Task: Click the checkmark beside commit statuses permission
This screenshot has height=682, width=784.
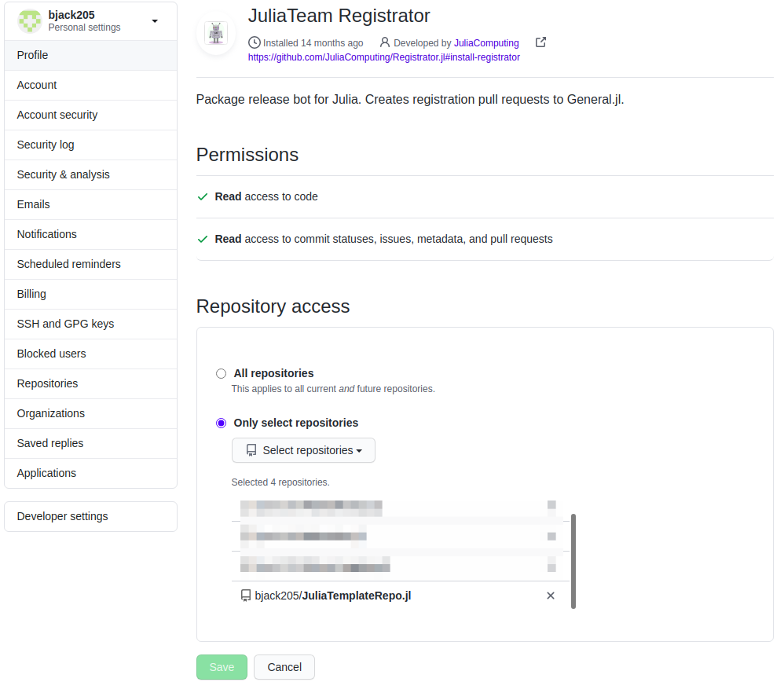Action: point(203,239)
